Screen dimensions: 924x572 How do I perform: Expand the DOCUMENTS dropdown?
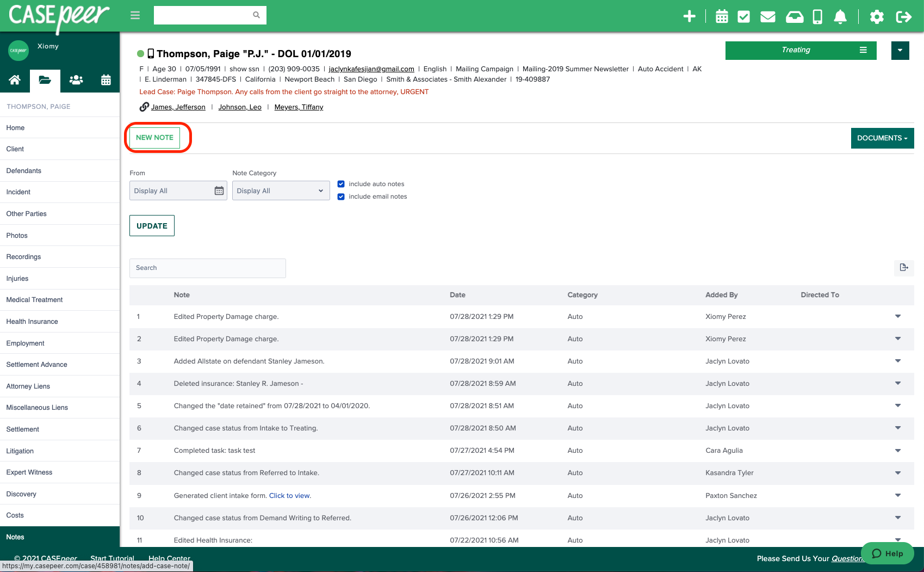point(882,138)
